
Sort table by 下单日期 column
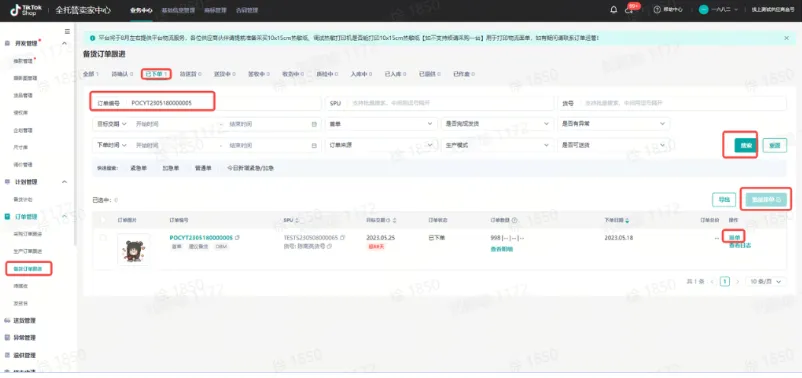click(x=628, y=220)
